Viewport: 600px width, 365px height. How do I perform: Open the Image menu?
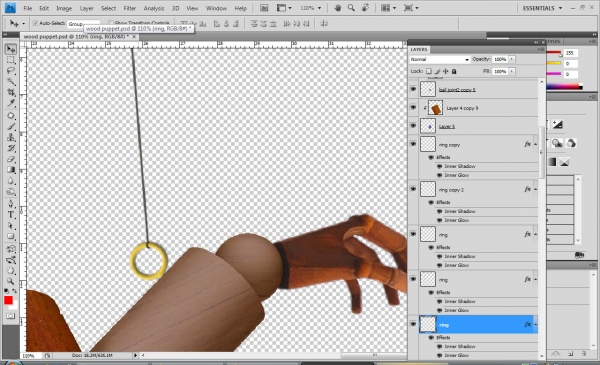[x=64, y=8]
